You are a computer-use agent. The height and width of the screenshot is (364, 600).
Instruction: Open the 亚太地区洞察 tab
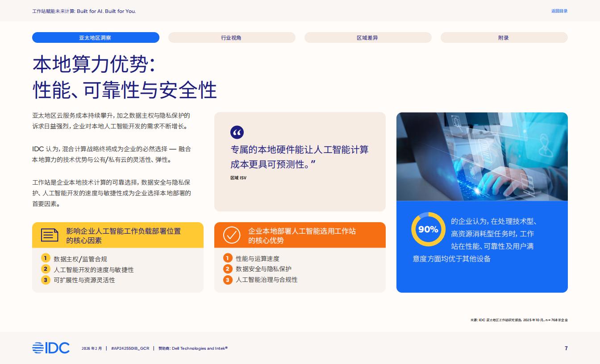[x=96, y=38]
